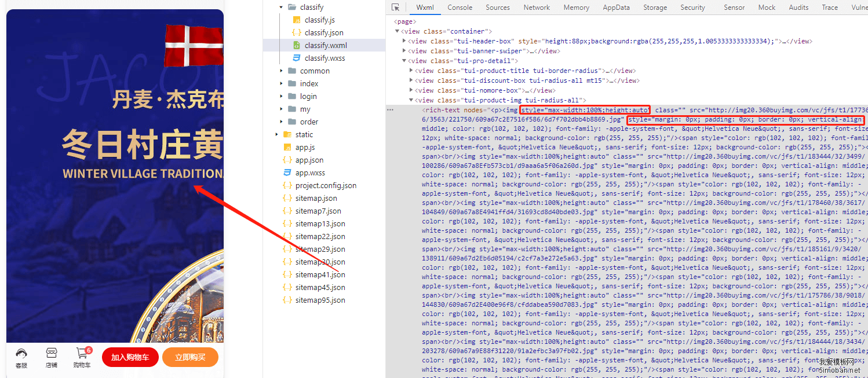The image size is (868, 378).
Task: Click the element inspector picker icon
Action: pyautogui.click(x=395, y=8)
